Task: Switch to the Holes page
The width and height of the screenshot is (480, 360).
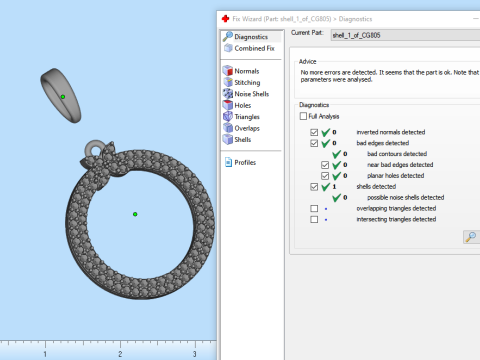Action: (243, 105)
